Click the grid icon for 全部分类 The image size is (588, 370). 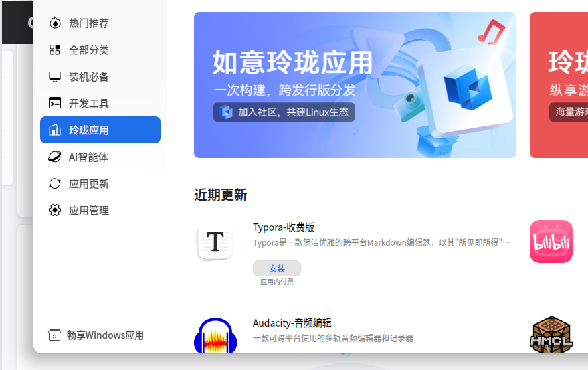[x=55, y=50]
